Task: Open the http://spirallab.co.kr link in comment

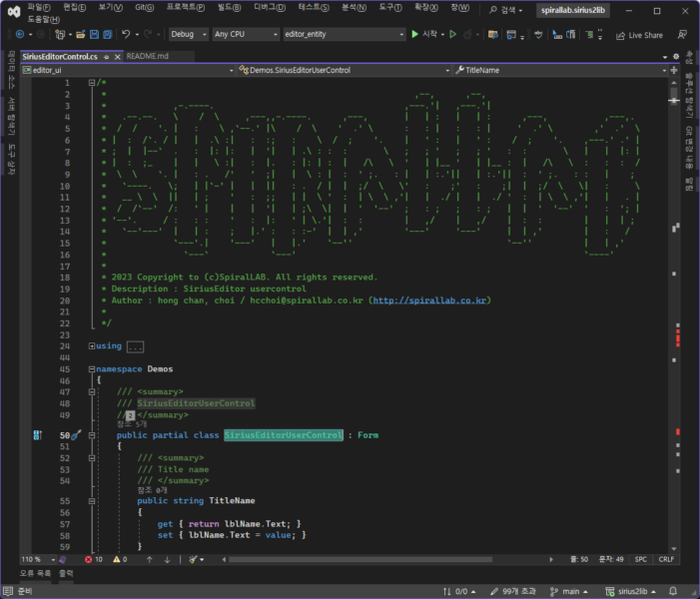Action: (430, 299)
